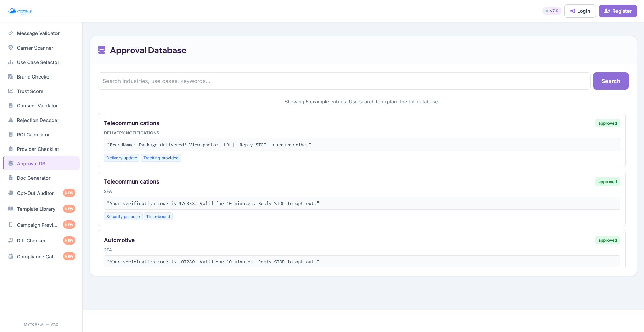Click the Login button
Image resolution: width=644 pixels, height=332 pixels.
580,11
